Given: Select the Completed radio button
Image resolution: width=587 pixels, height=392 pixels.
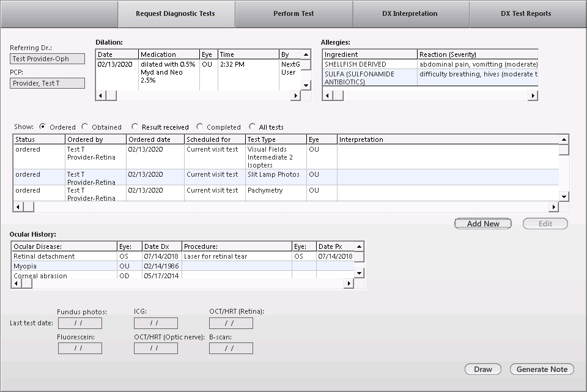Looking at the screenshot, I should (199, 127).
